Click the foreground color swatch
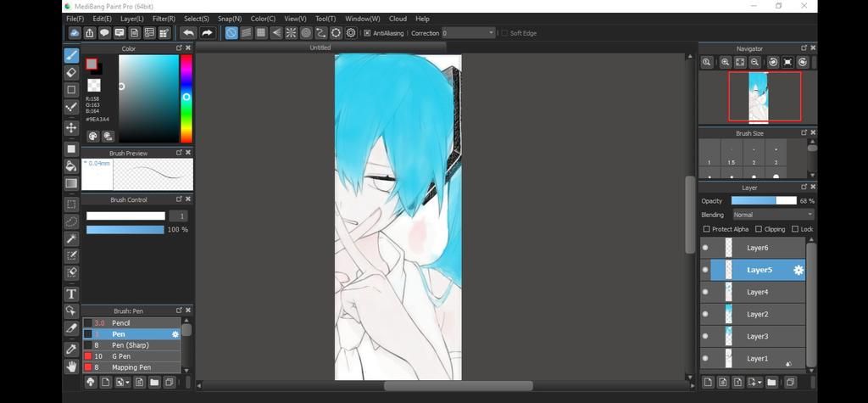 92,64
